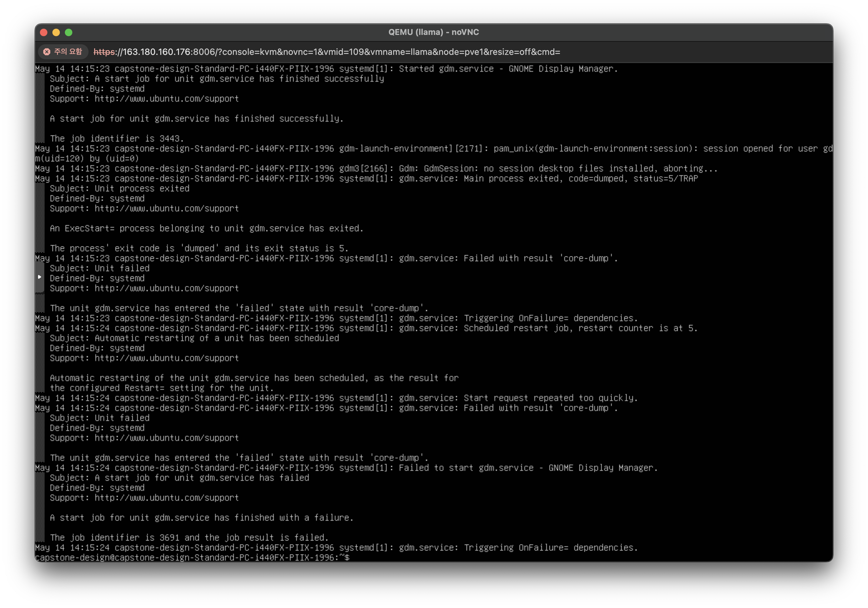Click the red X security warning icon
The width and height of the screenshot is (868, 608).
(x=47, y=52)
